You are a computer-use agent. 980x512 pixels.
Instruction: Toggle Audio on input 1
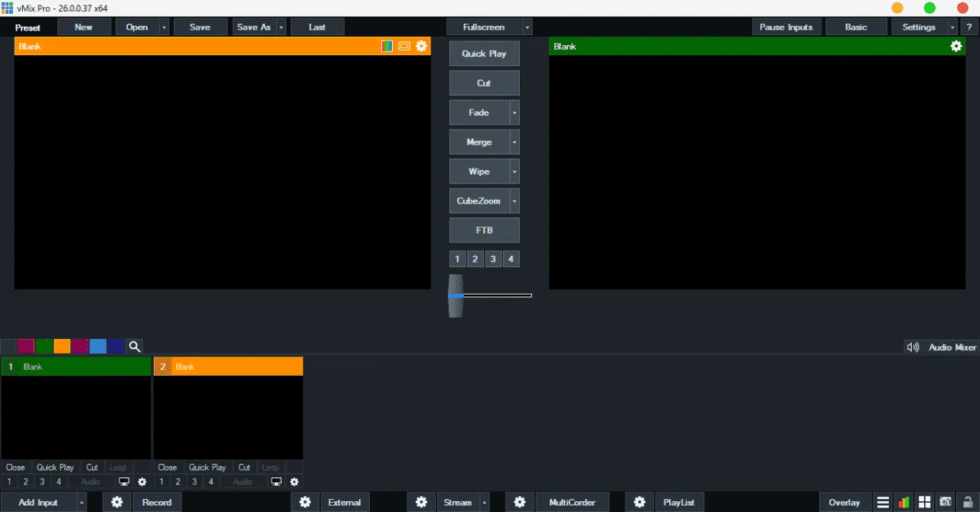[x=90, y=482]
